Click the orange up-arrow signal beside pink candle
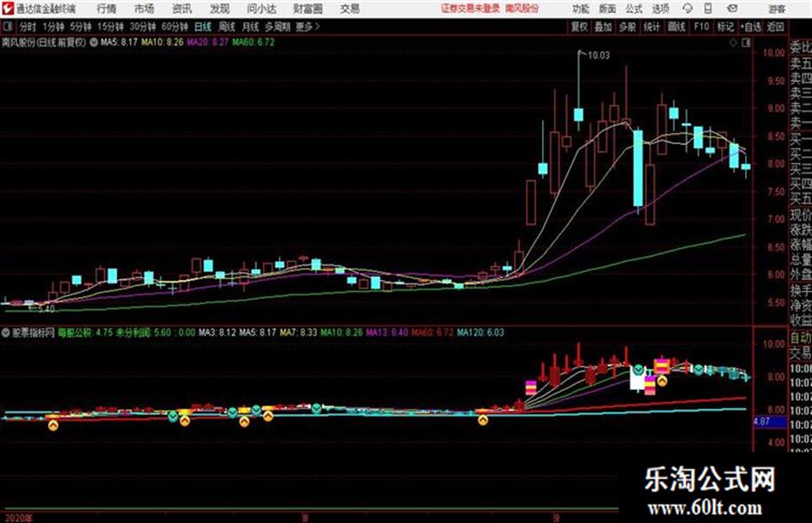This screenshot has width=812, height=523. pyautogui.click(x=662, y=380)
